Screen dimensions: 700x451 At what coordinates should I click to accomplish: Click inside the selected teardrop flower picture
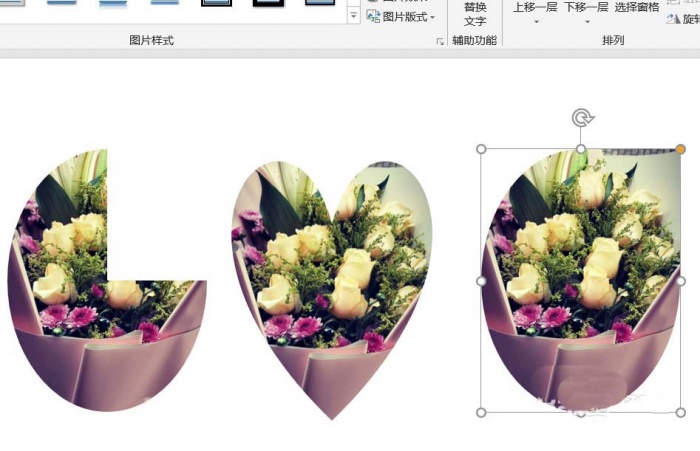[x=580, y=281]
